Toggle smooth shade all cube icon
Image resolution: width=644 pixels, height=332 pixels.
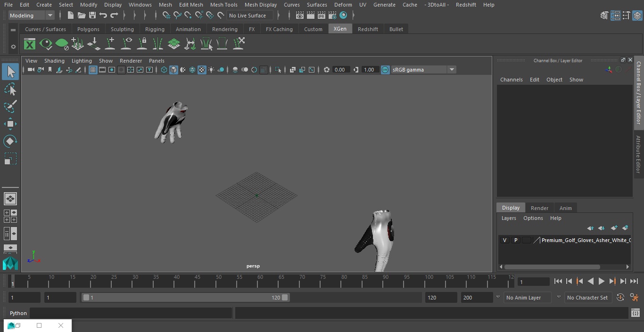click(x=173, y=70)
